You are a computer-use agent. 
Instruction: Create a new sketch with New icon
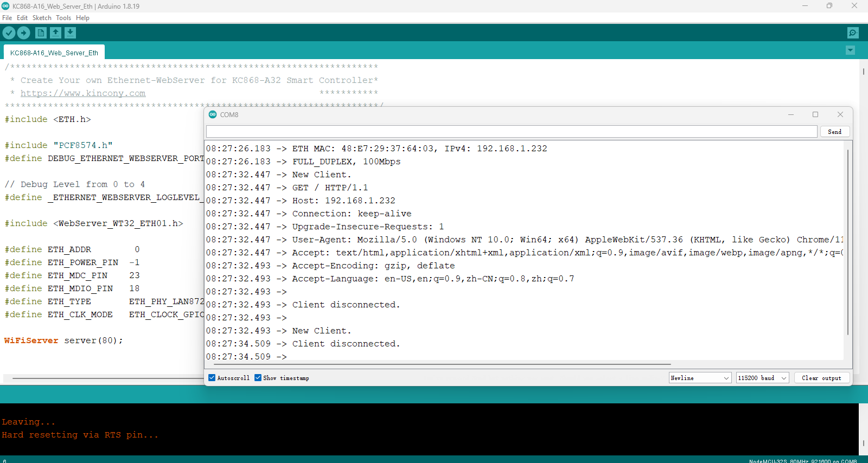click(x=41, y=33)
